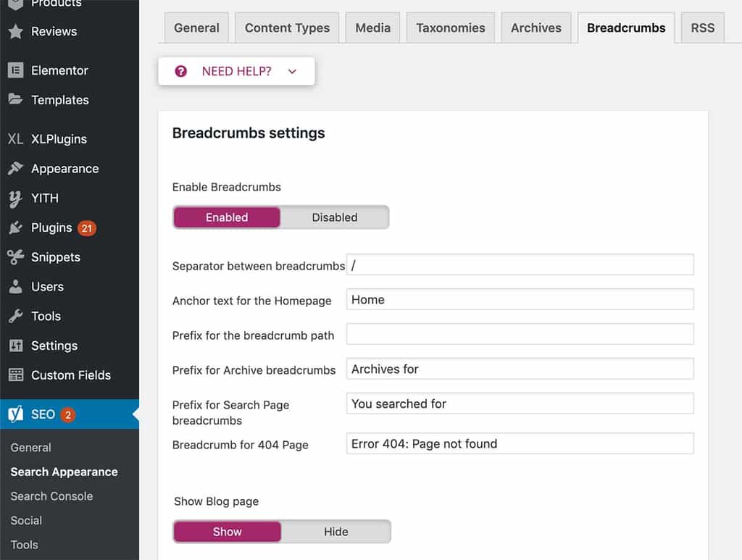Select the Breadcrumbs tab
742x560 pixels.
[x=626, y=28]
